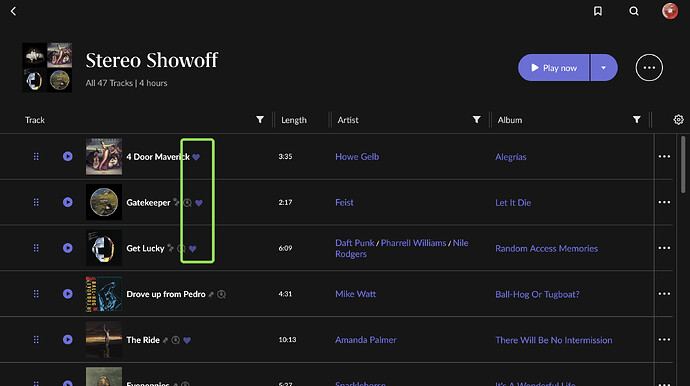
Task: Open Track column filter
Action: (x=260, y=120)
